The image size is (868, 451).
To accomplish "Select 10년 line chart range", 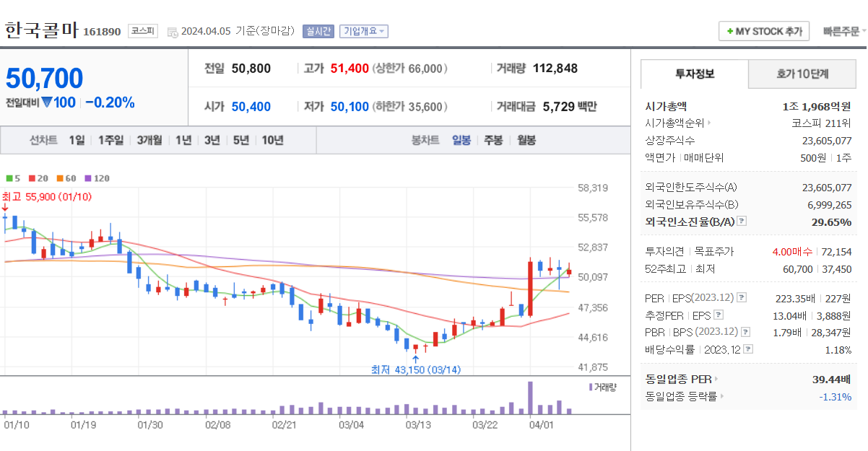I will pyautogui.click(x=273, y=140).
